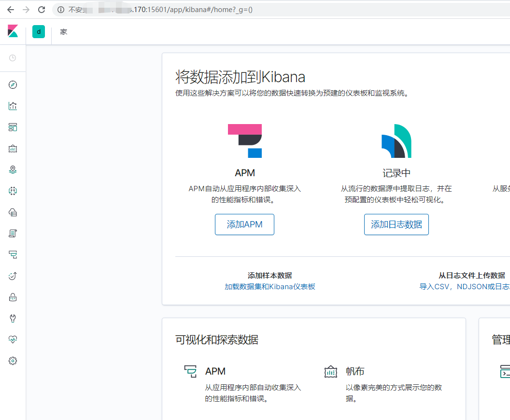Open the 导入CSV, NDJSON或日志 link
The image size is (510, 420).
point(465,286)
